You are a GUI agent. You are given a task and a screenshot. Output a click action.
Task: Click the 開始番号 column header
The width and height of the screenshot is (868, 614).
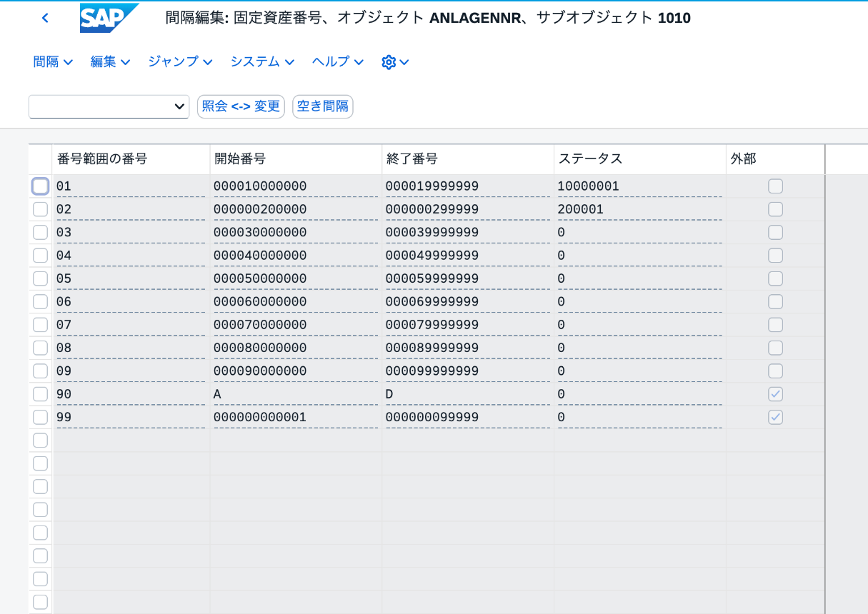pyautogui.click(x=296, y=159)
